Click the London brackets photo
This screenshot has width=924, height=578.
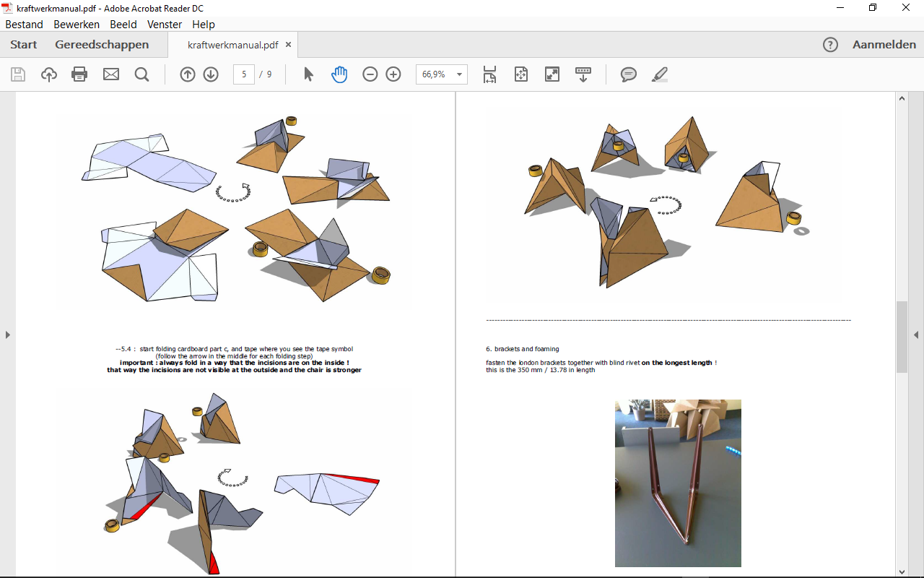coord(678,483)
